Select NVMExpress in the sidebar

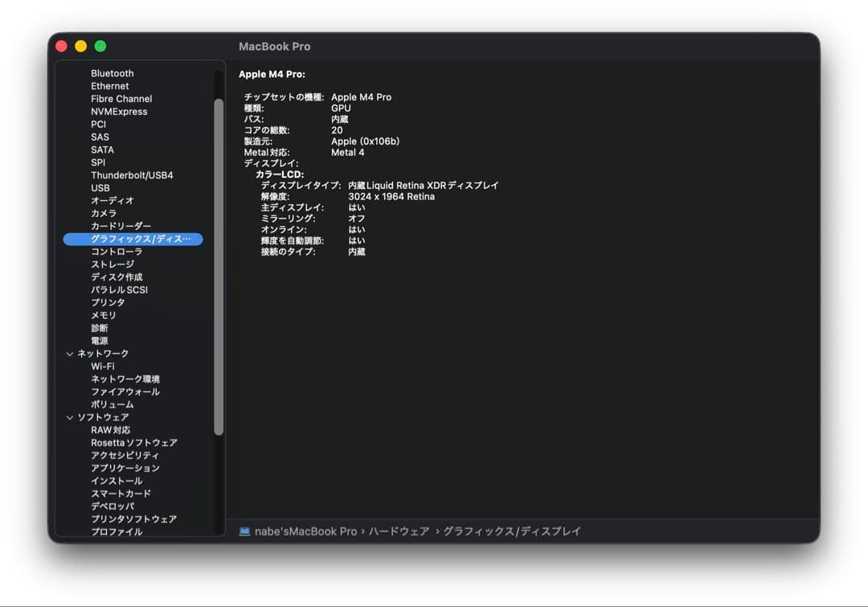(119, 111)
